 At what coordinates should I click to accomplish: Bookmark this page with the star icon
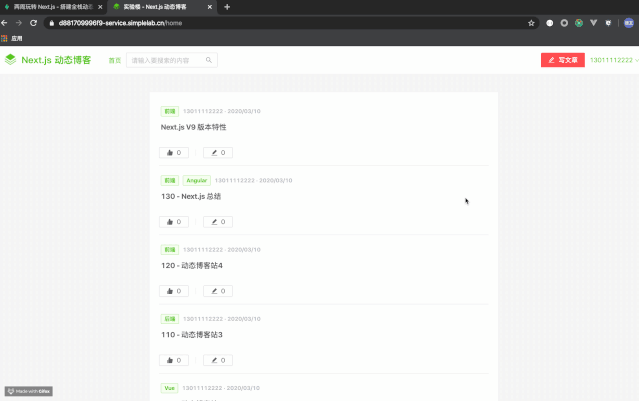tap(531, 23)
